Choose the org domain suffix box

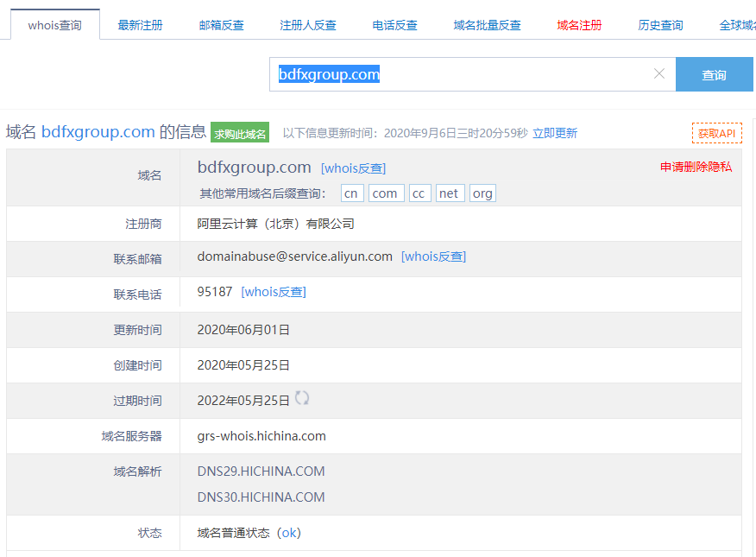[x=482, y=193]
